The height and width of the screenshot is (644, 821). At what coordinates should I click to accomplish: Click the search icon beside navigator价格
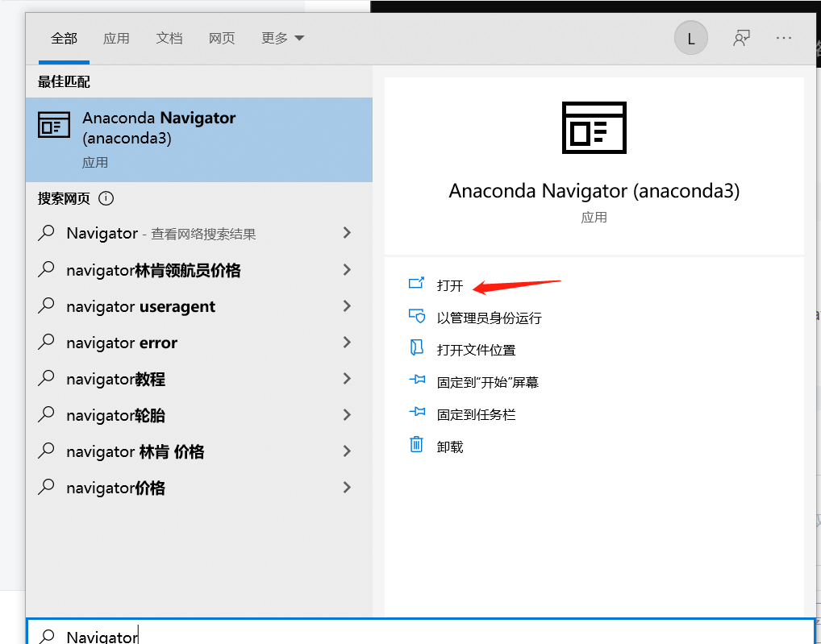click(46, 487)
